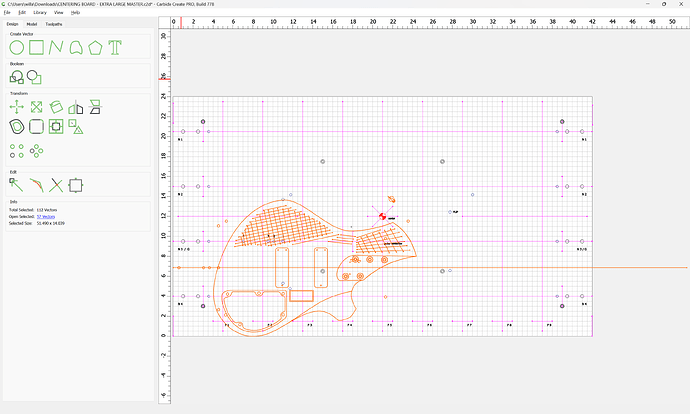Mirror selection across a vertical axis
Viewport: 690px width, 414px height.
pos(76,107)
